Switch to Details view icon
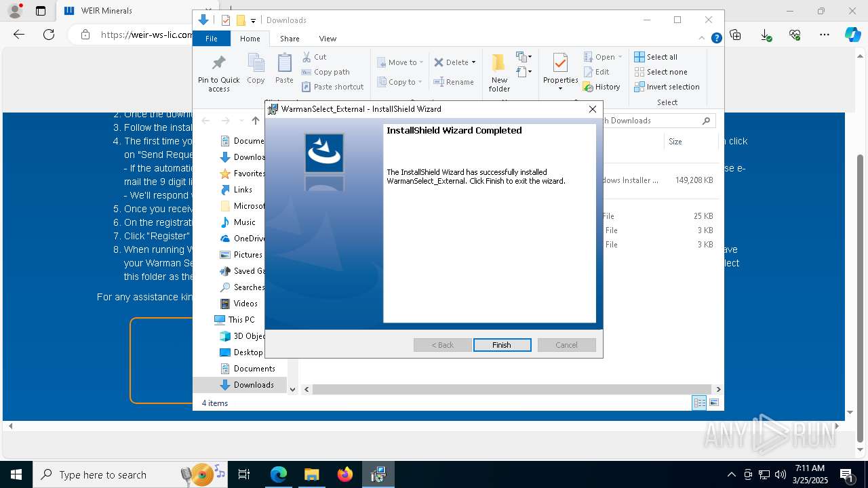This screenshot has height=488, width=868. click(699, 403)
